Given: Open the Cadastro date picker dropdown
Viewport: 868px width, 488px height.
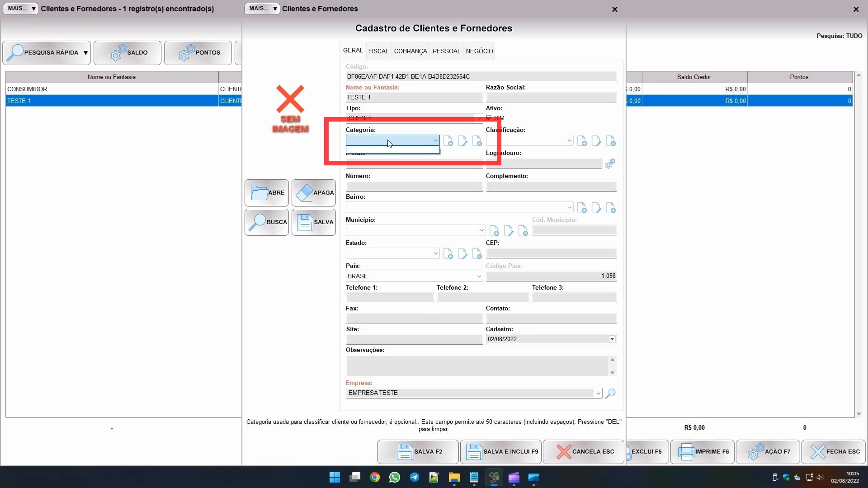Looking at the screenshot, I should [x=612, y=339].
